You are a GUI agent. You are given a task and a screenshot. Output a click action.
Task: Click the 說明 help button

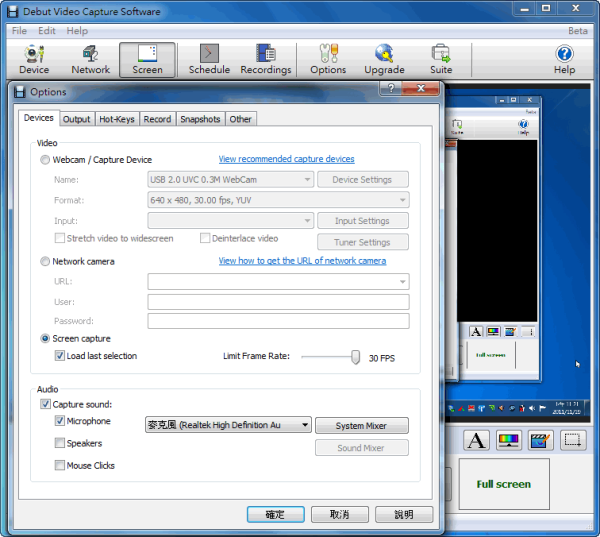coord(404,514)
